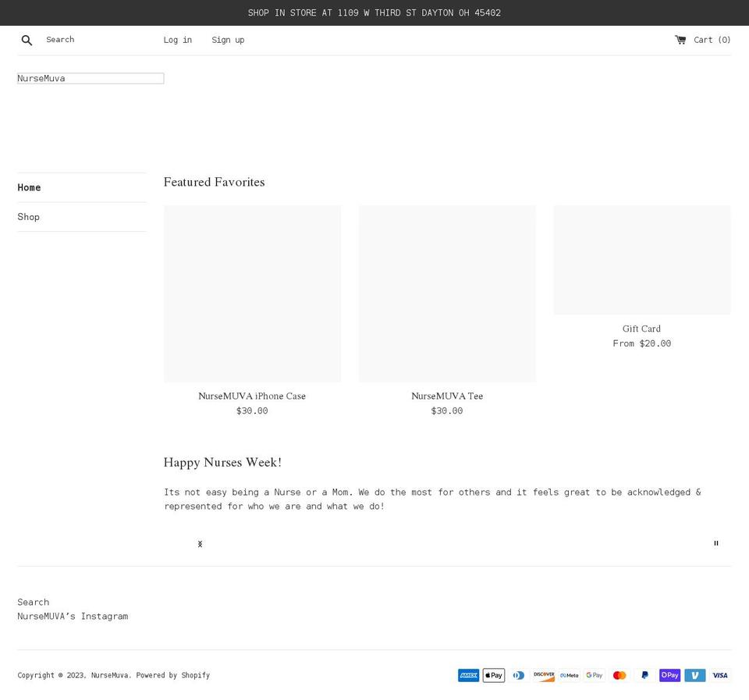Click the American Express payment icon
This screenshot has width=749, height=700.
[468, 675]
